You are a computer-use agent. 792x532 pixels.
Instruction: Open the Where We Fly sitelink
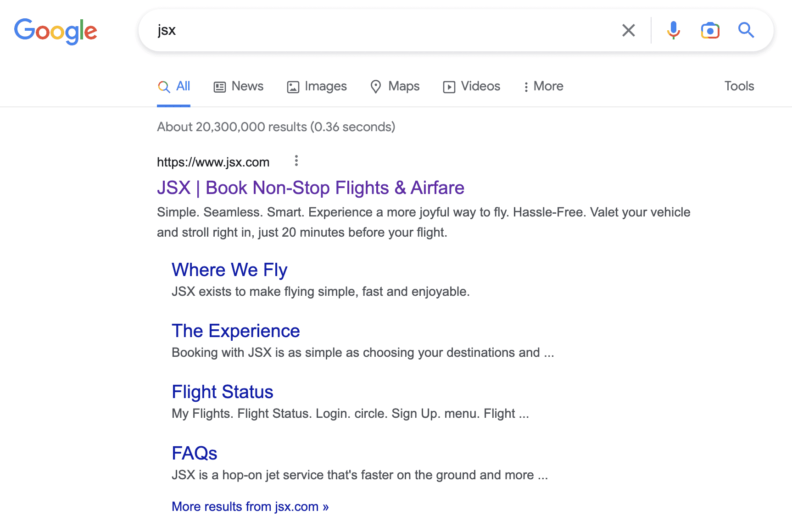229,270
